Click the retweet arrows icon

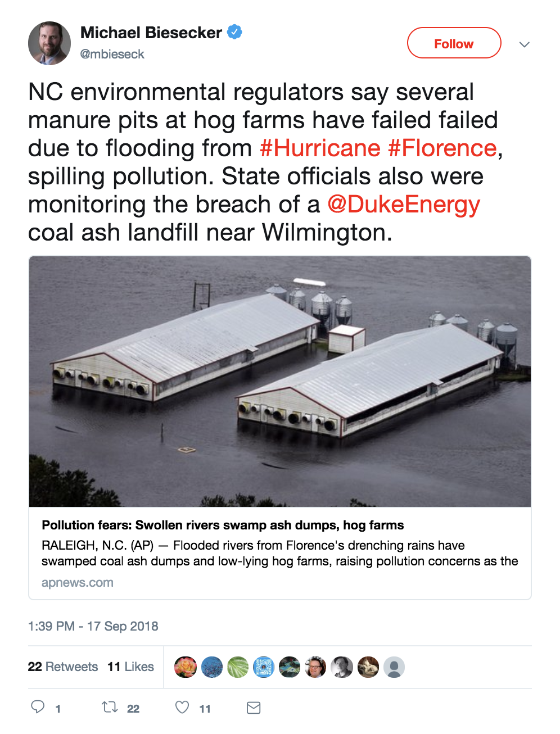[109, 707]
